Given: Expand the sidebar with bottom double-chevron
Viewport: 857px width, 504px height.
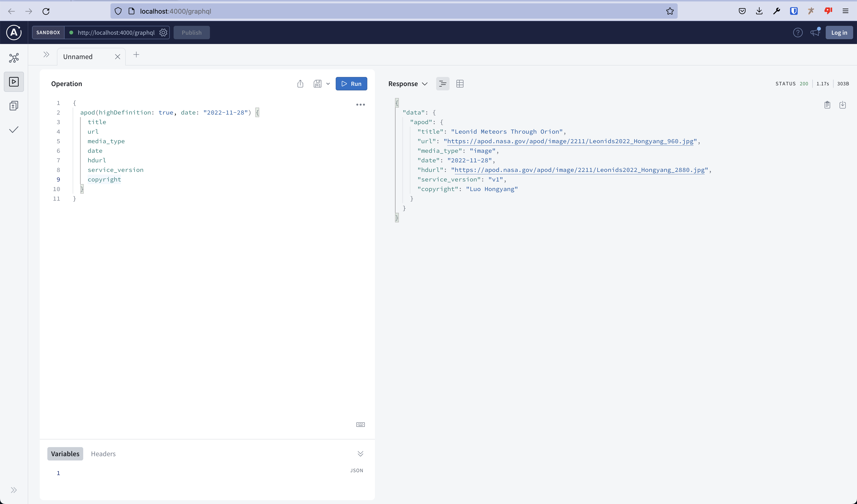Looking at the screenshot, I should tap(14, 490).
